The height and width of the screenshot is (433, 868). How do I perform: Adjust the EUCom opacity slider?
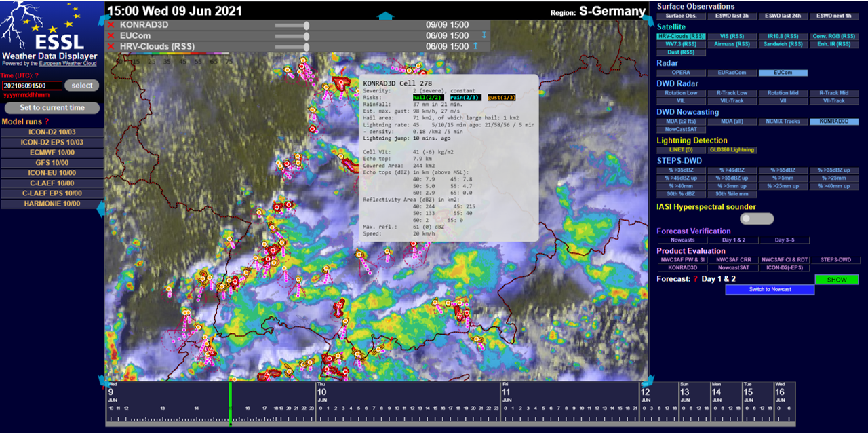coord(292,36)
